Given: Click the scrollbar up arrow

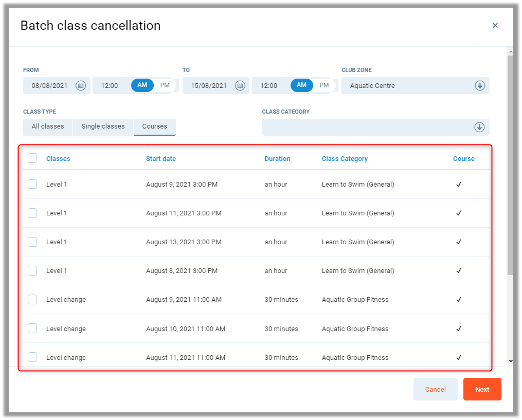Looking at the screenshot, I should point(510,52).
